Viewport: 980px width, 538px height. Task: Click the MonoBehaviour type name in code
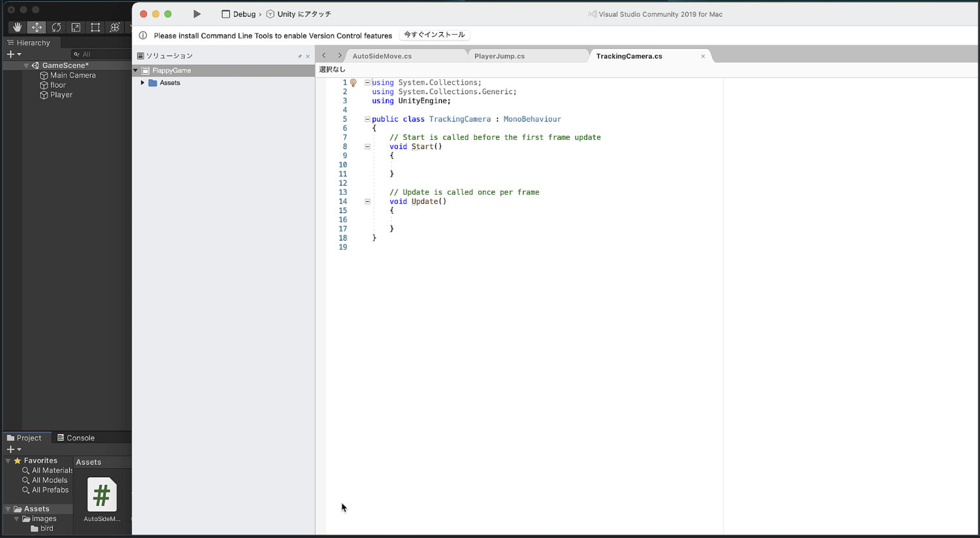click(x=532, y=119)
